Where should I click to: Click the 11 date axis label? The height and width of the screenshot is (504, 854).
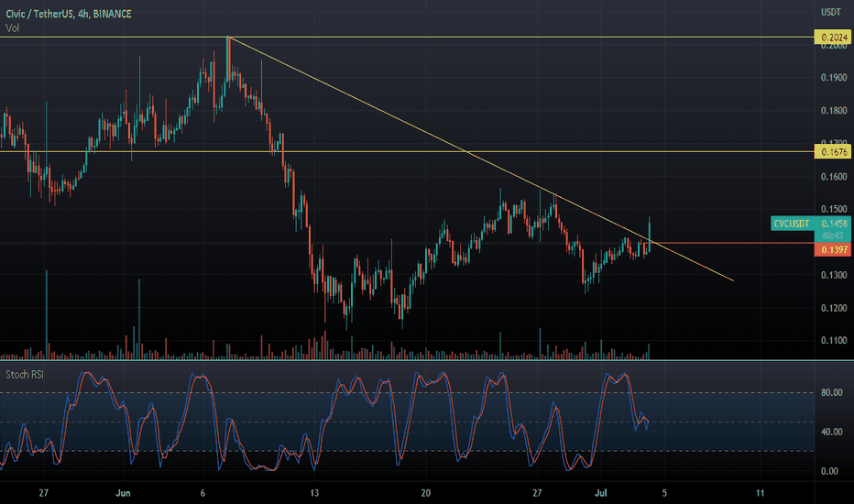(760, 493)
